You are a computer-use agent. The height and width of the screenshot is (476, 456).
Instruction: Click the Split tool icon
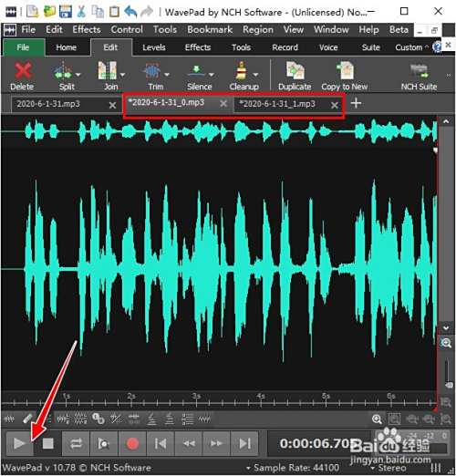[x=63, y=70]
